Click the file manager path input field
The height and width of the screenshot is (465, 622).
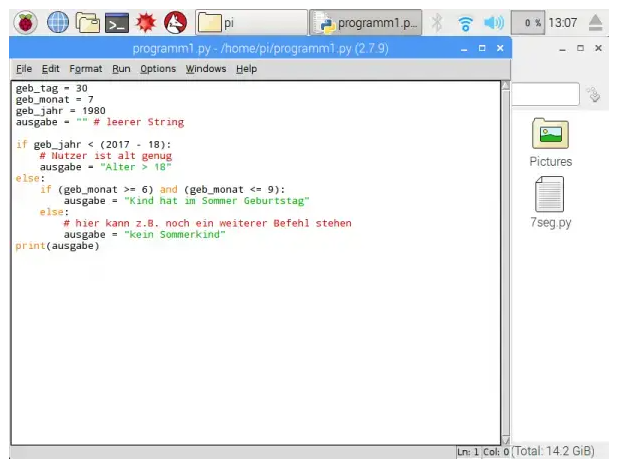point(545,94)
